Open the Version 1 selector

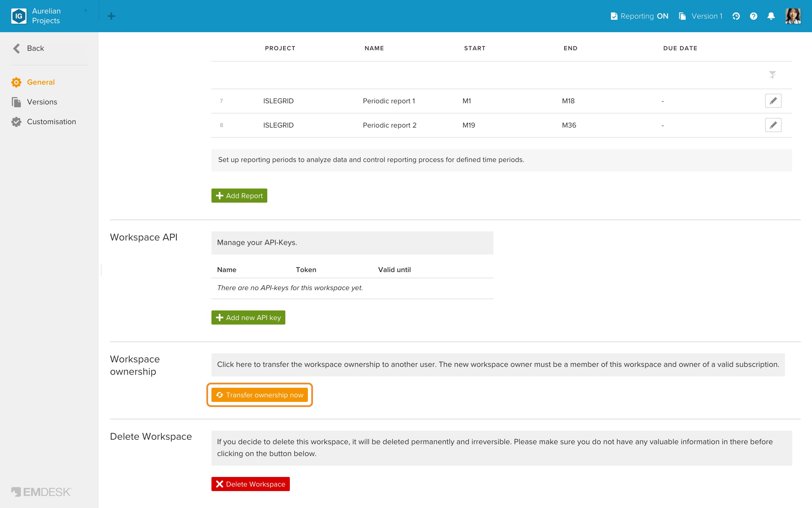(x=700, y=16)
